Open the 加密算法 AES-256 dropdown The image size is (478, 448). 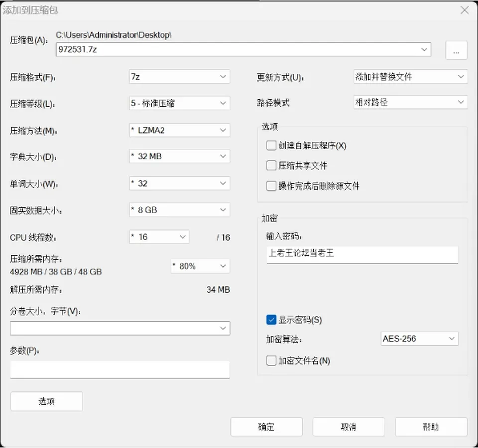pyautogui.click(x=419, y=339)
